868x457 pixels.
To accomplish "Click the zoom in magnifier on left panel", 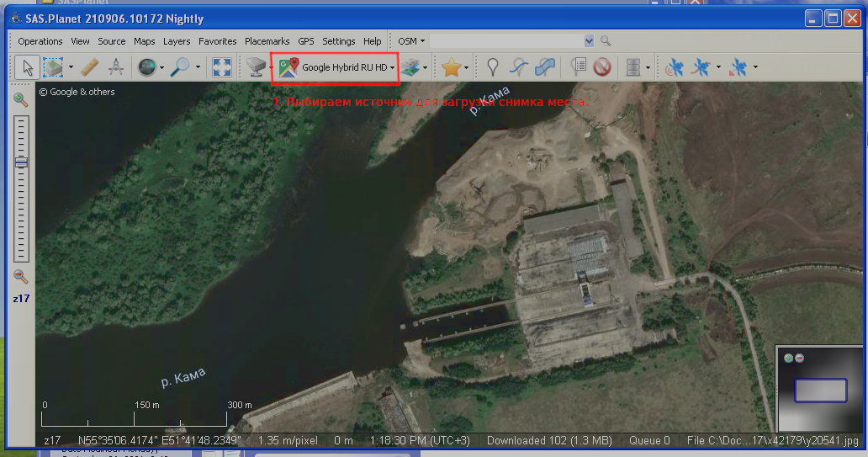I will (21, 100).
